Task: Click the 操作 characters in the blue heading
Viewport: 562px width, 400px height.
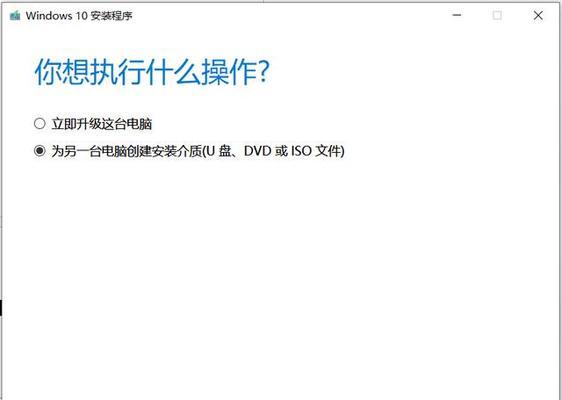Action: (229, 72)
